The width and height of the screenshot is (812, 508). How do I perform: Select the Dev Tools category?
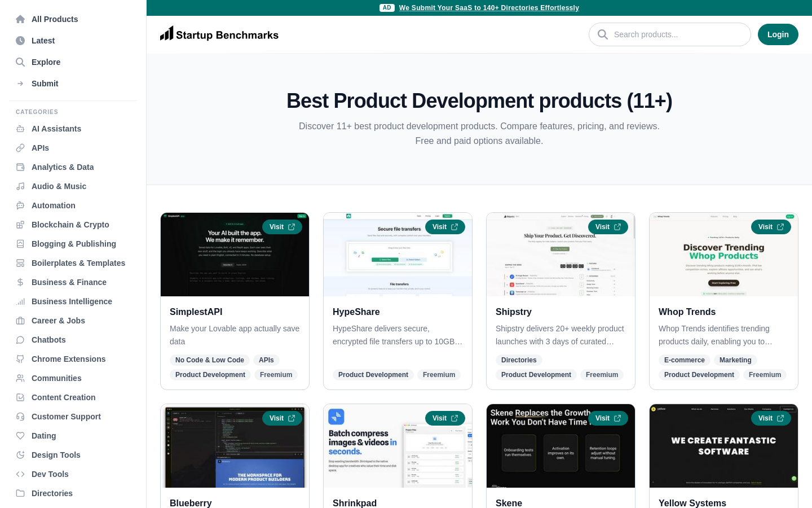[x=73, y=474]
